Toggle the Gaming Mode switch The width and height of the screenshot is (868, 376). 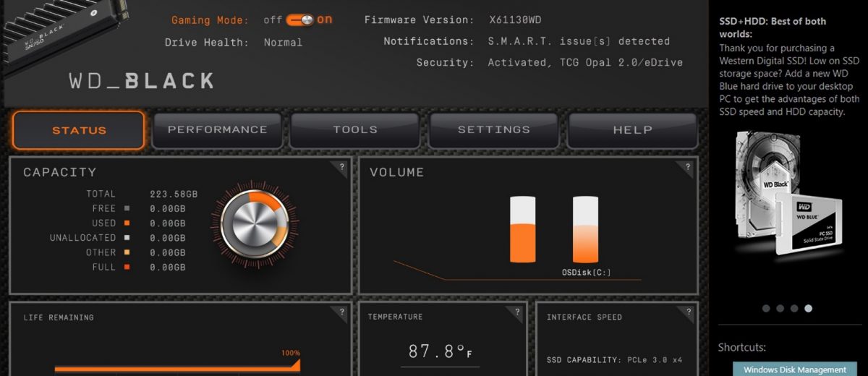pos(300,20)
